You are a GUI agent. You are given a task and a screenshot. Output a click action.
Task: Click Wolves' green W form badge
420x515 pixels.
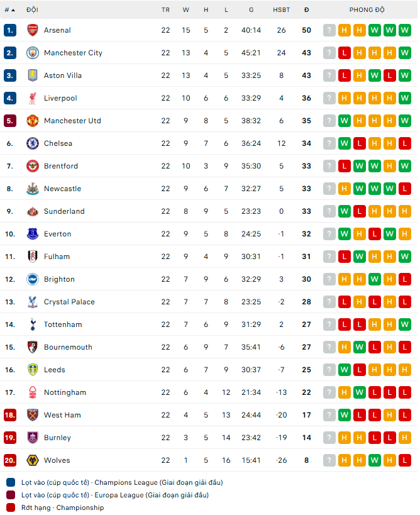pyautogui.click(x=375, y=460)
